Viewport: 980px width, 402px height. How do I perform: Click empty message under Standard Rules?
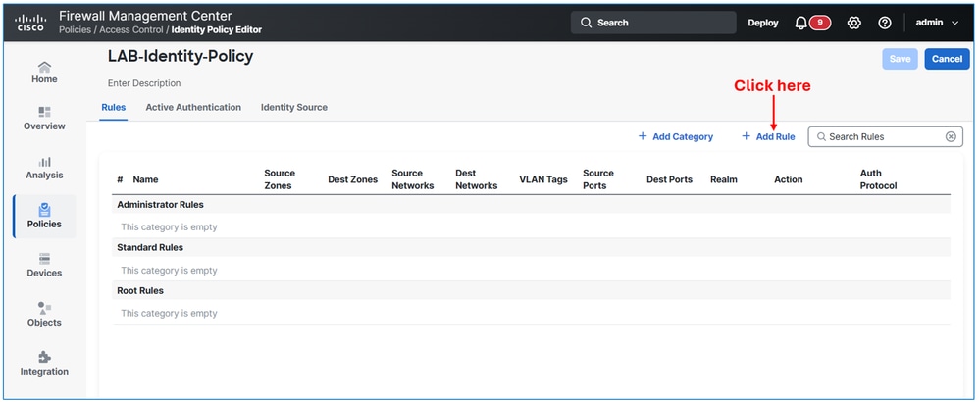click(169, 271)
